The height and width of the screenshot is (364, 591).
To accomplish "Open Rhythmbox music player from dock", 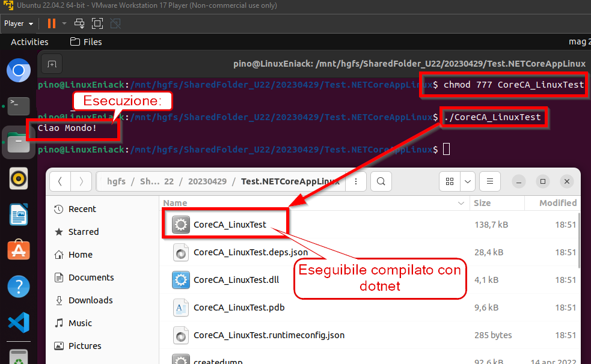I will click(19, 178).
